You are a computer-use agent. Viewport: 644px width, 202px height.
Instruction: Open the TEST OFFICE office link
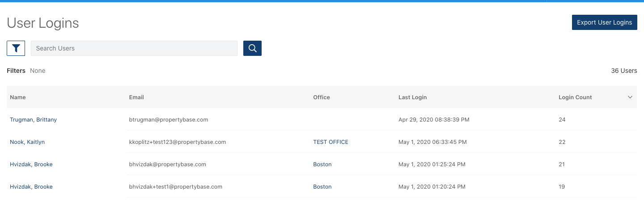(x=330, y=142)
